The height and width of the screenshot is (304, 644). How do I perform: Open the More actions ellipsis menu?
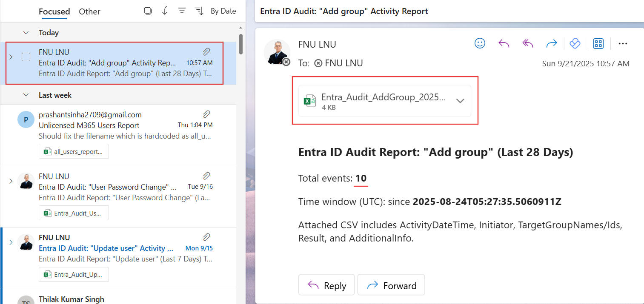pos(623,43)
